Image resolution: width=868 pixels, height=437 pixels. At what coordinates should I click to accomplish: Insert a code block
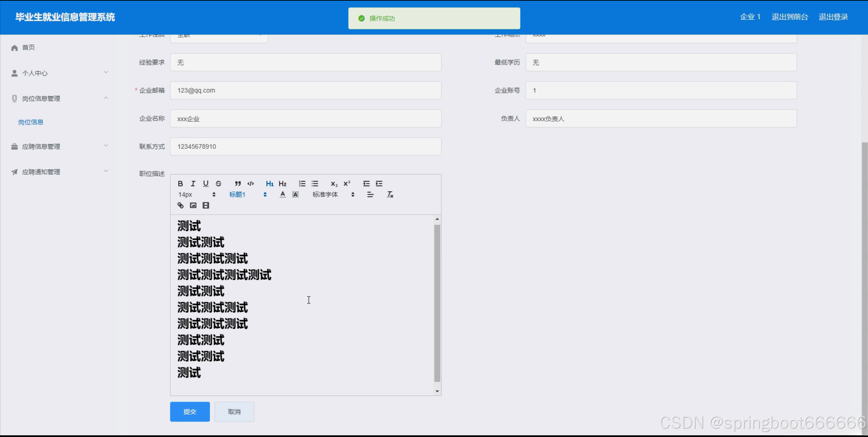pyautogui.click(x=250, y=184)
